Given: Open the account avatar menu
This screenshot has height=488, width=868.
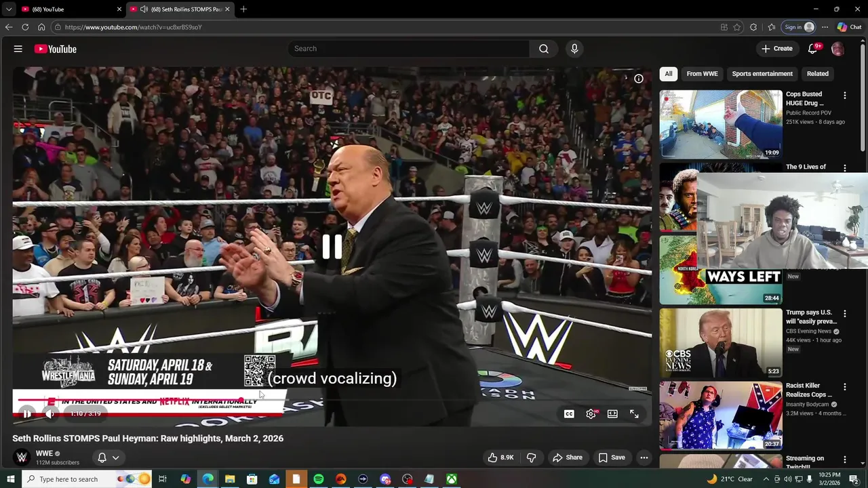Looking at the screenshot, I should (837, 49).
